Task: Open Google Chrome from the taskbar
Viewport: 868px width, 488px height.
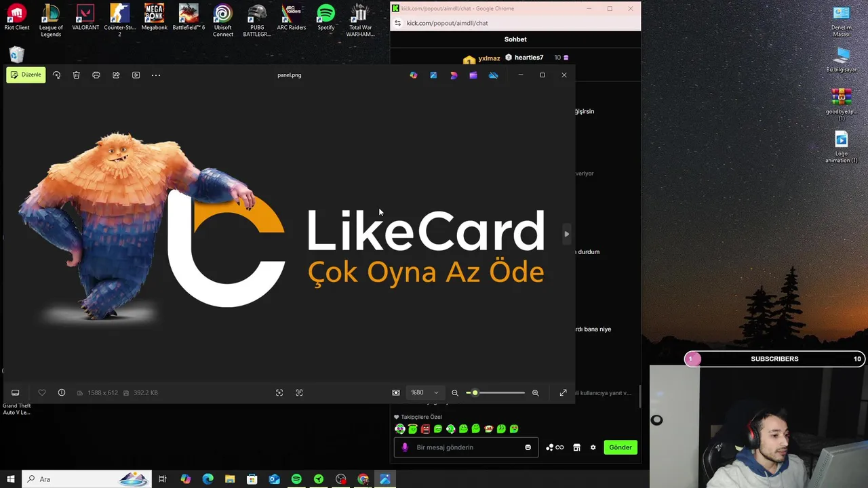Action: click(363, 479)
